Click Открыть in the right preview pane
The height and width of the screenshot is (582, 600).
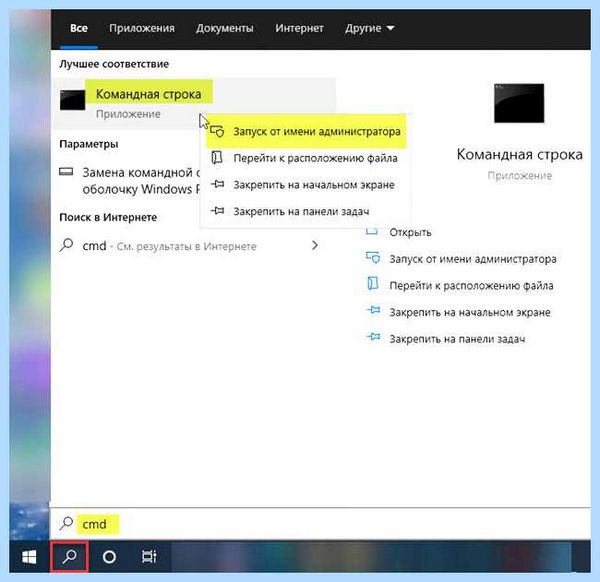tap(410, 232)
